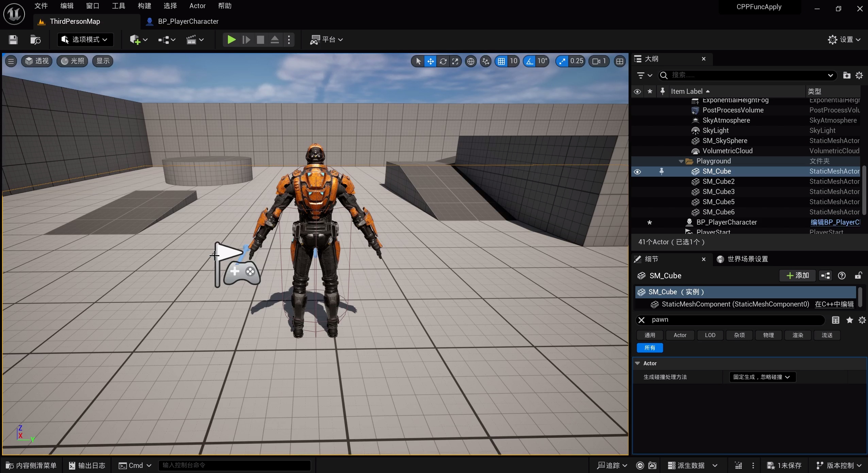Toggle grid location snapping

point(501,61)
